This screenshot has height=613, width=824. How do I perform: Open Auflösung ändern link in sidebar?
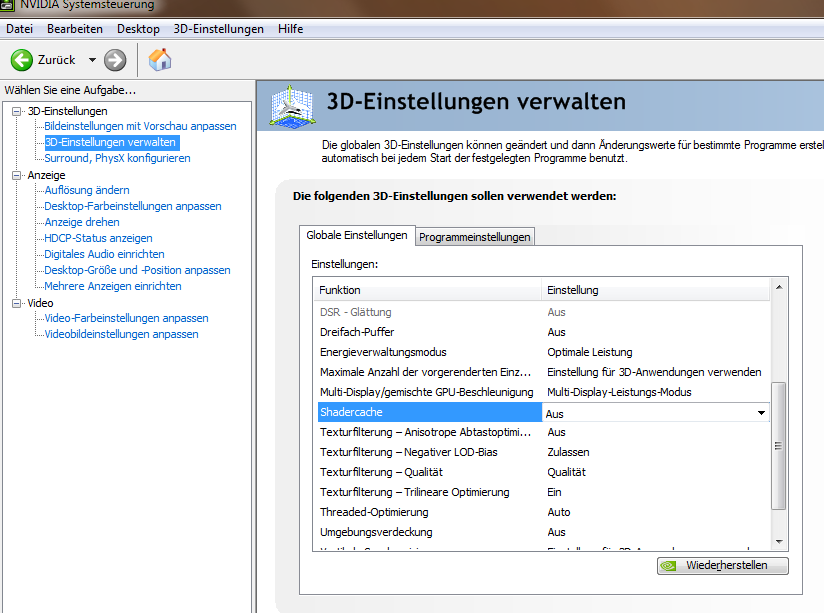coord(87,190)
